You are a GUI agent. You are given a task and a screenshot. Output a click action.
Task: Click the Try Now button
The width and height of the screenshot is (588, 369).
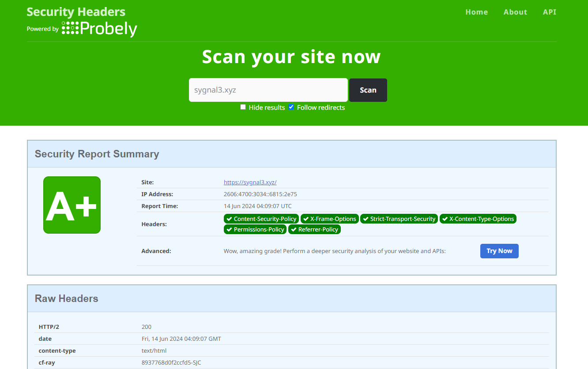pyautogui.click(x=499, y=251)
